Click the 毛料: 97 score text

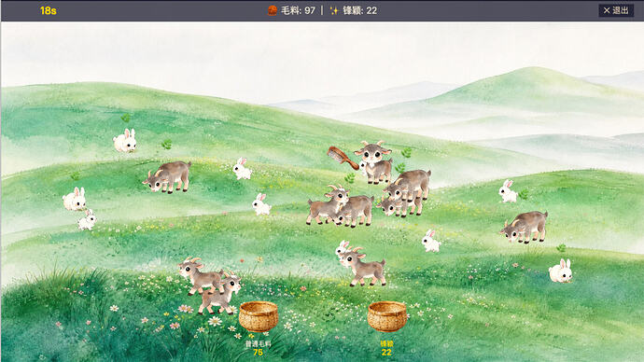[298, 10]
